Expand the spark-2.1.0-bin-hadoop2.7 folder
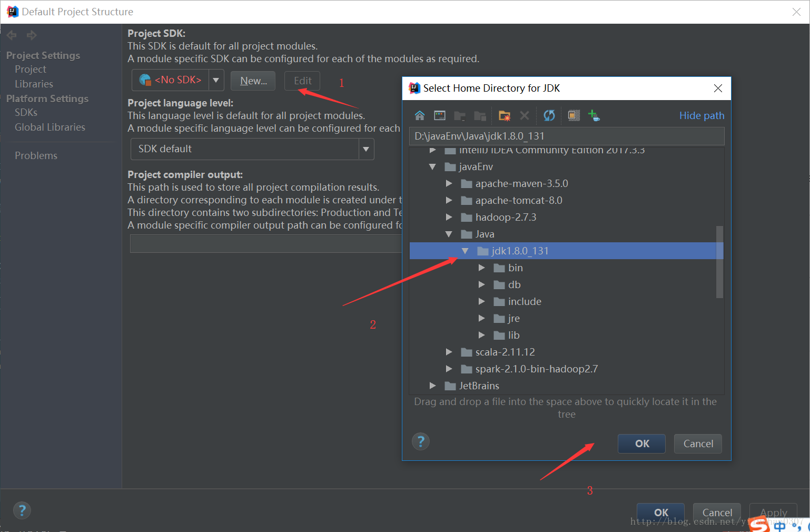This screenshot has height=532, width=810. click(449, 369)
